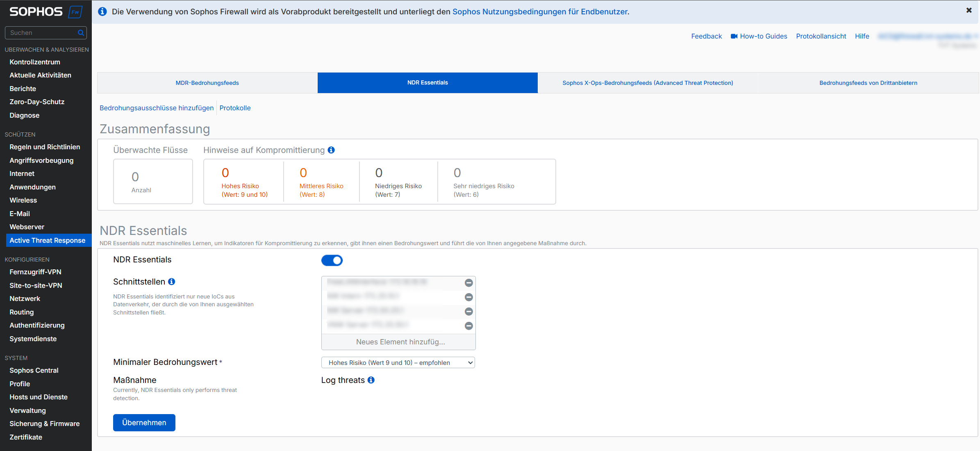Open Regeln und Richtlinien in sidebar
980x451 pixels.
[45, 147]
